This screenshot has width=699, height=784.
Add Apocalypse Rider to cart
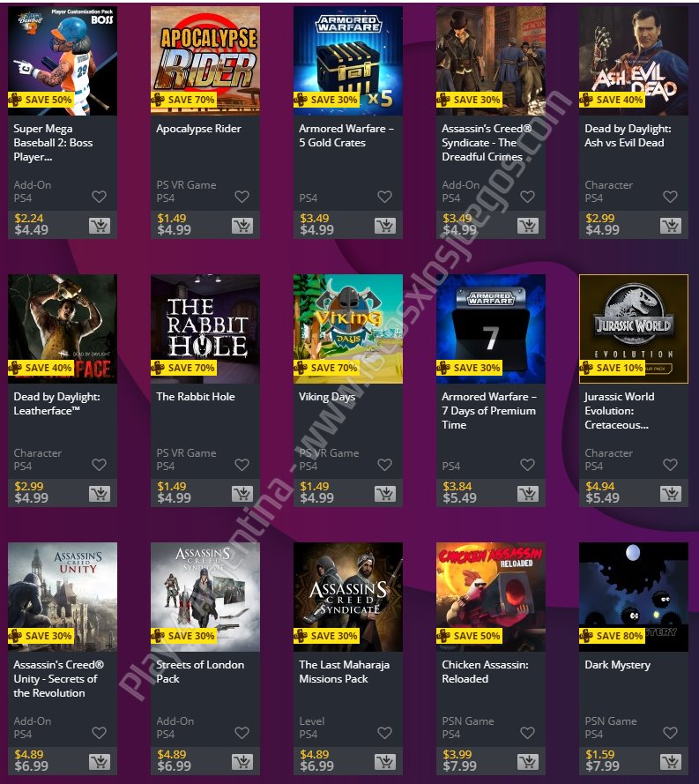242,226
